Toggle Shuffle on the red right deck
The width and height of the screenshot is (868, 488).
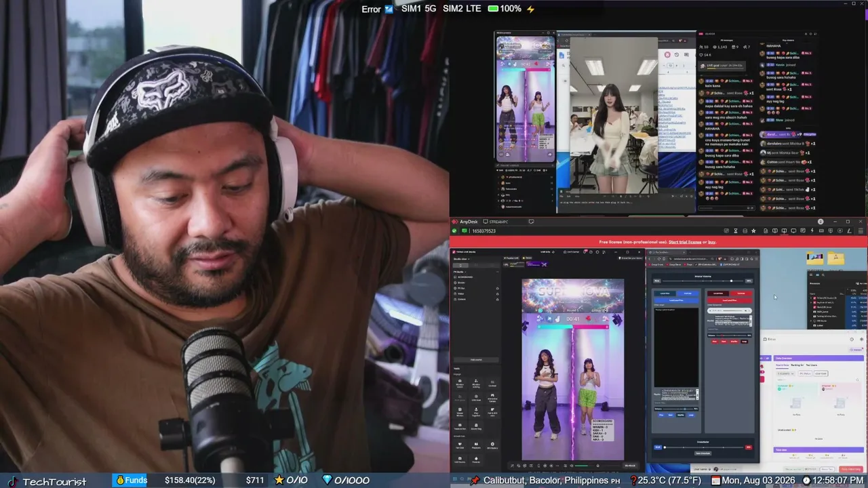[x=734, y=341]
